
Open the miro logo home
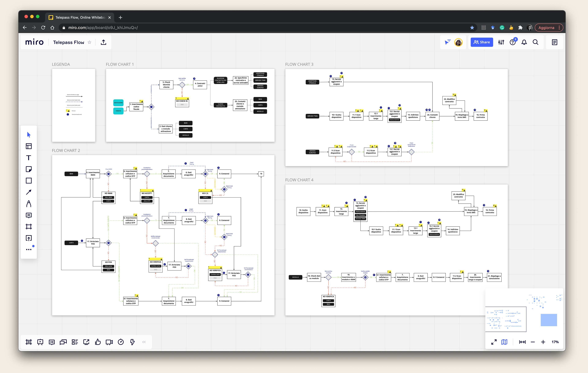(34, 42)
